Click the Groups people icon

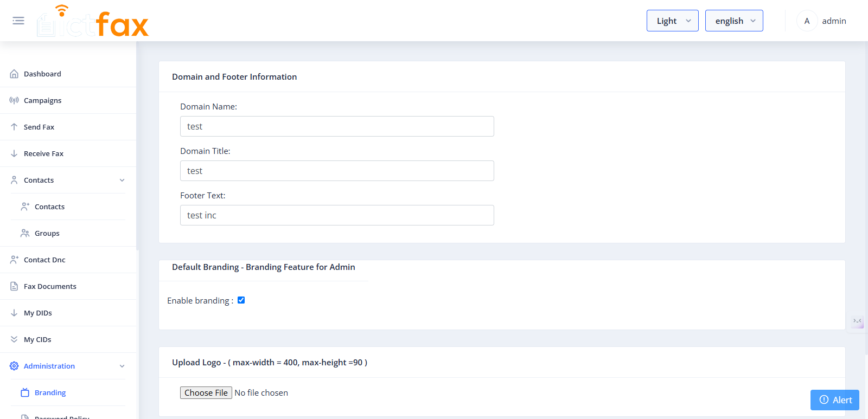(25, 233)
